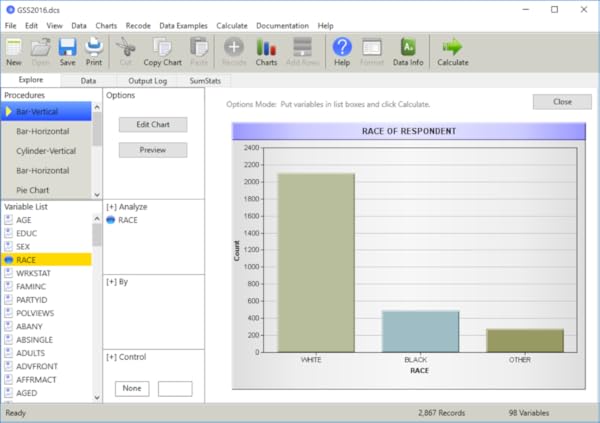This screenshot has width=600, height=423.
Task: Click Variable List scroll down arrow
Action: click(x=97, y=397)
